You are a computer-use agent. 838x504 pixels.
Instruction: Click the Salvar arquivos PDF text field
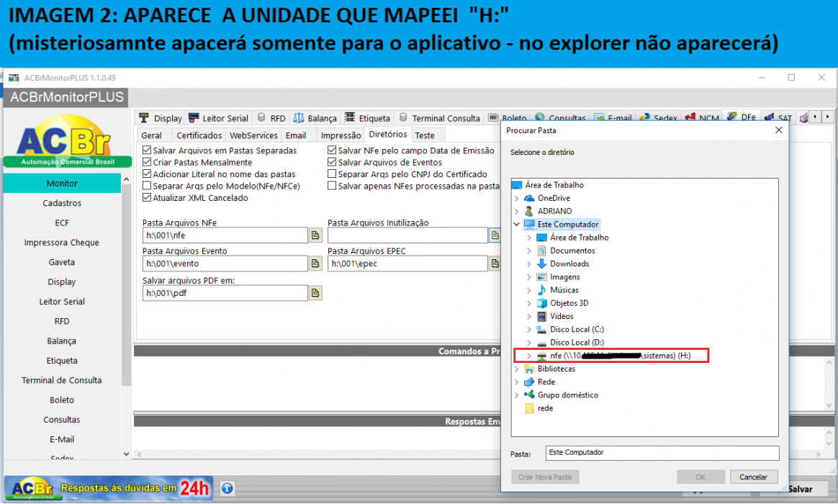pos(225,293)
